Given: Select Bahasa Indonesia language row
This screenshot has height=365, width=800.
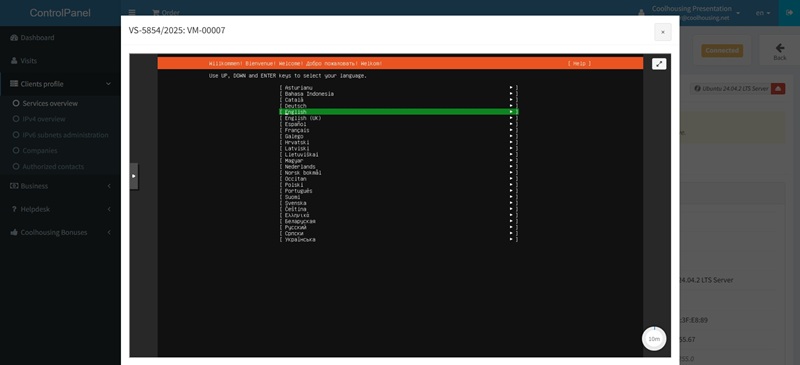Looking at the screenshot, I should pos(398,94).
